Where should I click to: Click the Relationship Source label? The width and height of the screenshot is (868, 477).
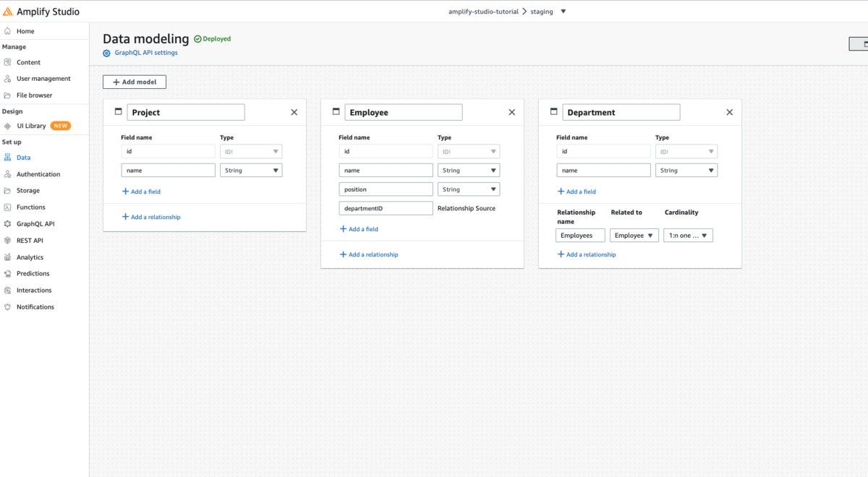(x=467, y=208)
